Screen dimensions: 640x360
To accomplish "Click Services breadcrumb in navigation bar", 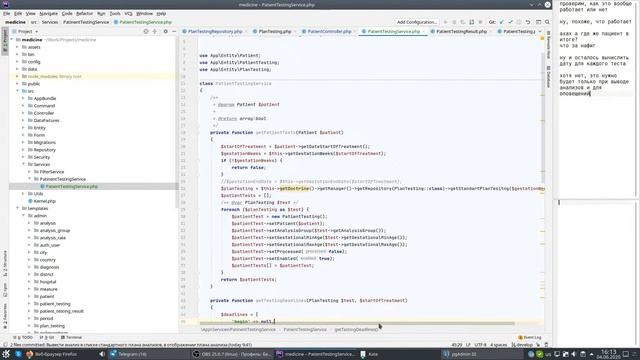I will point(50,22).
